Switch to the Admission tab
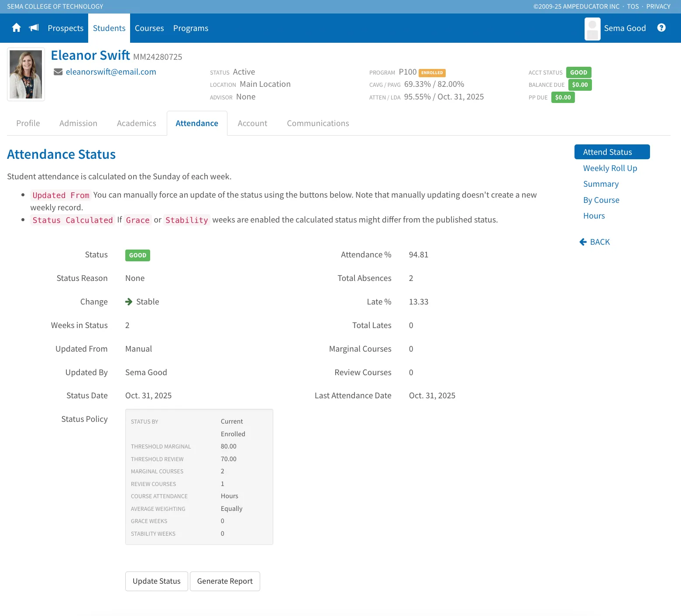The image size is (681, 616). point(78,123)
